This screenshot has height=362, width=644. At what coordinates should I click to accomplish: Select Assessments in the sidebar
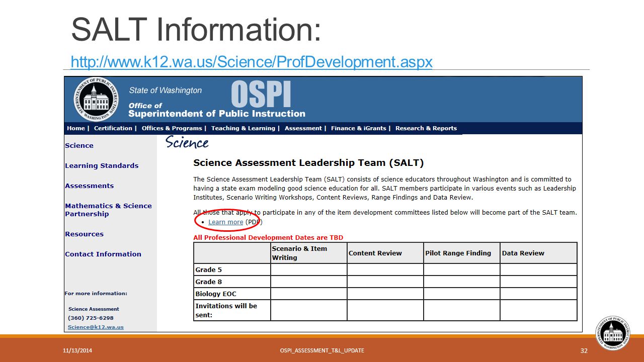[x=89, y=186]
